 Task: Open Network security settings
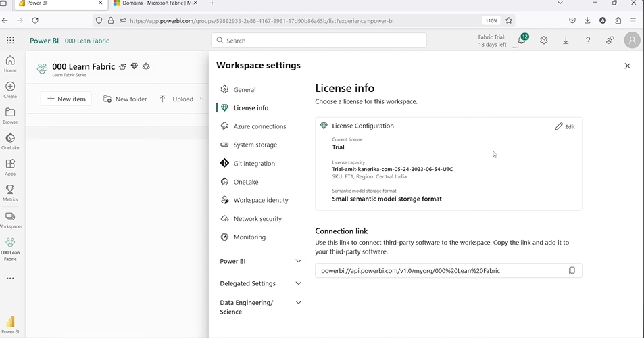251,219
